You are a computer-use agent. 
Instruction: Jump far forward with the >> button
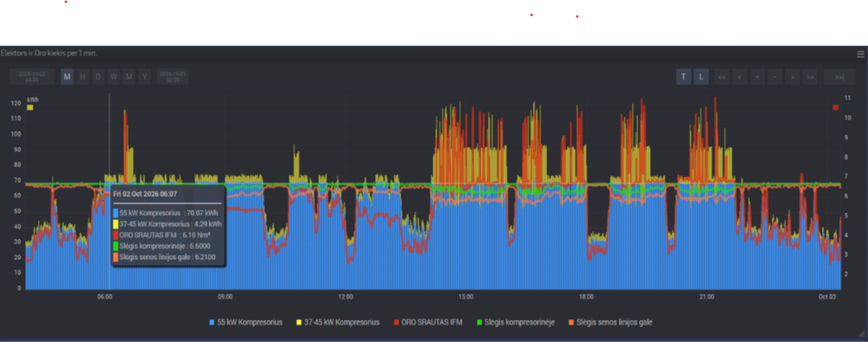810,77
